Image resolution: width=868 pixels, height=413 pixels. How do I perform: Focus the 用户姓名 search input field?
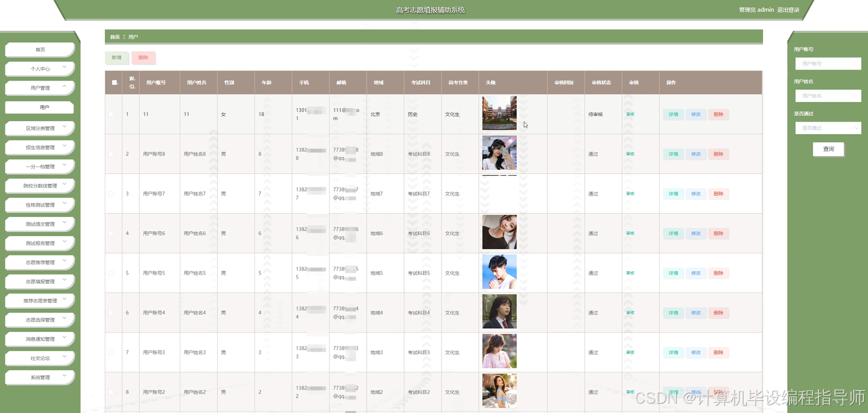pos(828,96)
